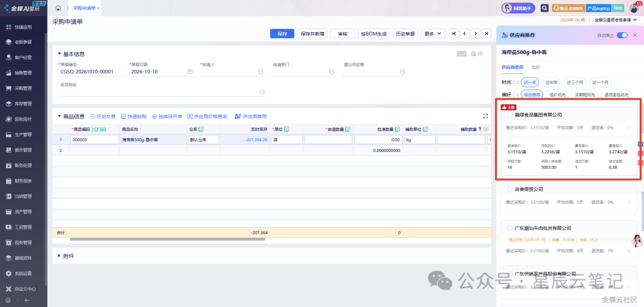This screenshot has width=644, height=307.
Task: Open the home page icon
Action: (x=58, y=8)
